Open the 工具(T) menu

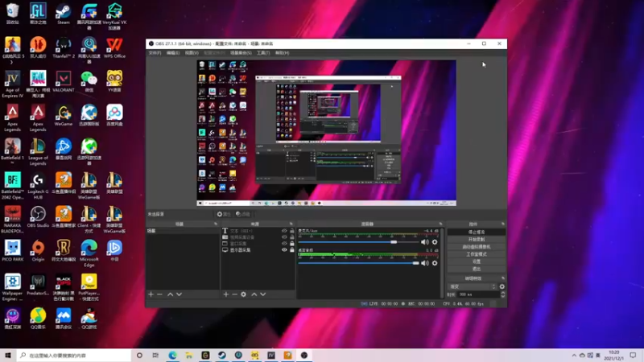pyautogui.click(x=263, y=53)
